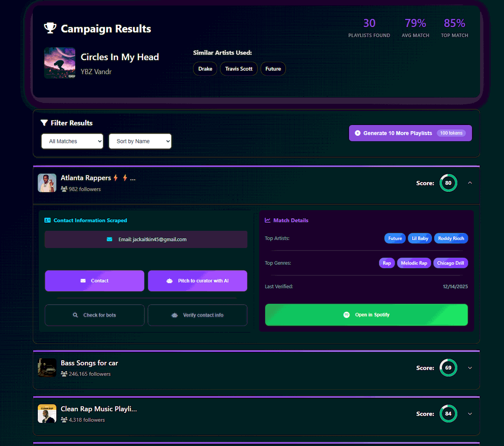
Task: Click the followers icon under Clean Rap Music
Action: (x=64, y=420)
